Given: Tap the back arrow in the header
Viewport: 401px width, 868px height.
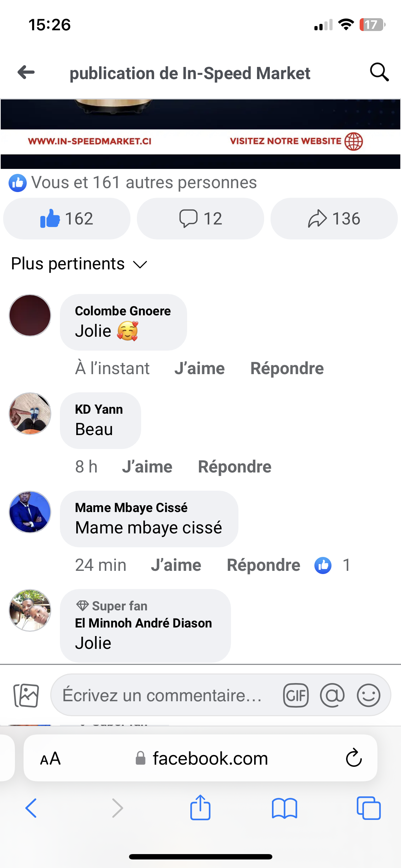Looking at the screenshot, I should point(26,72).
